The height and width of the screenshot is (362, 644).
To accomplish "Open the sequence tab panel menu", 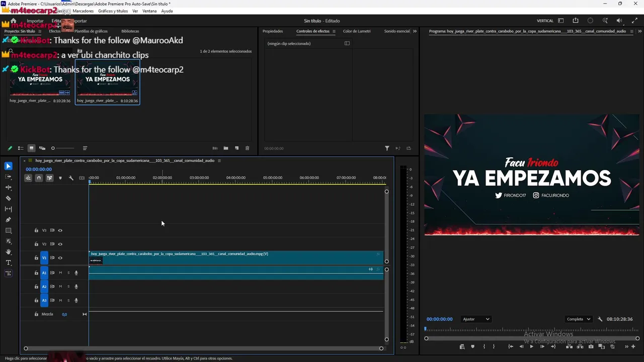I will tap(219, 161).
